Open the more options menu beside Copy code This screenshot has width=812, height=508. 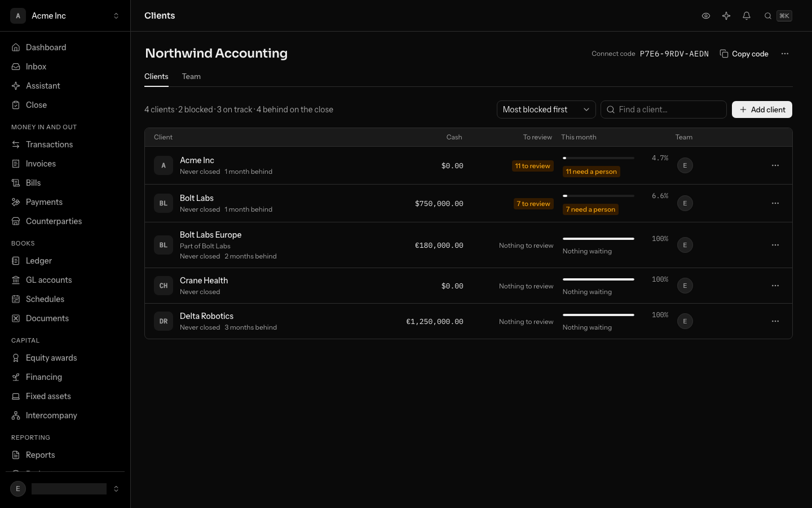(785, 54)
